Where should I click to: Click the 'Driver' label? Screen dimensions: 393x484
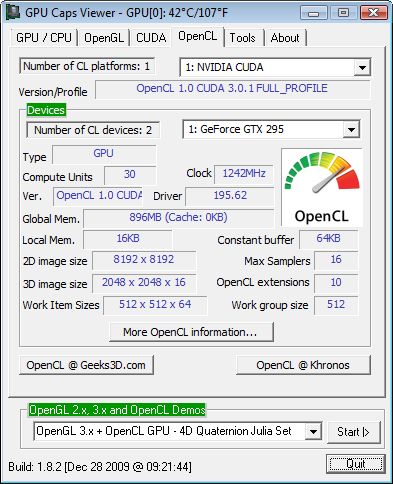click(x=167, y=196)
